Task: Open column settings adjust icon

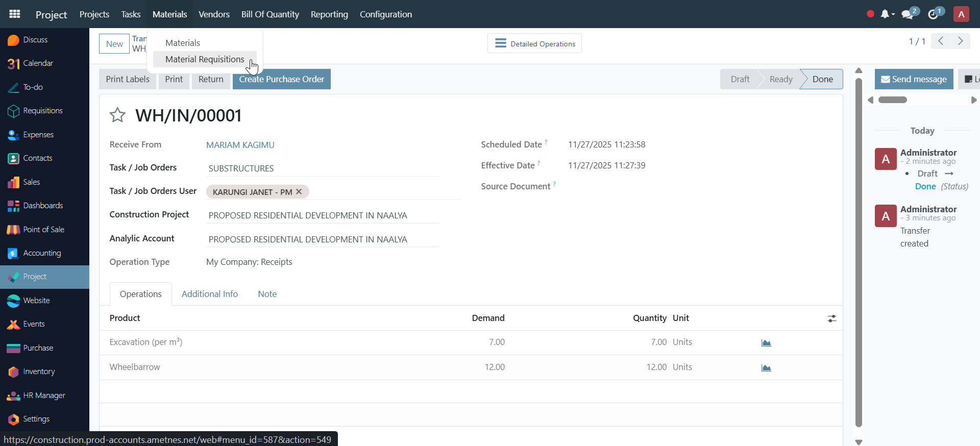Action: pos(831,318)
